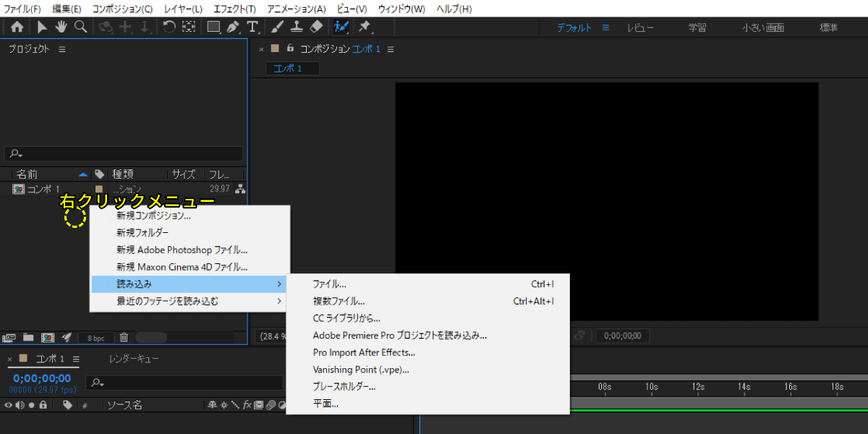Select Vanishing Point (.vpe)... in submenu
Image resolution: width=868 pixels, height=434 pixels.
[x=428, y=370]
